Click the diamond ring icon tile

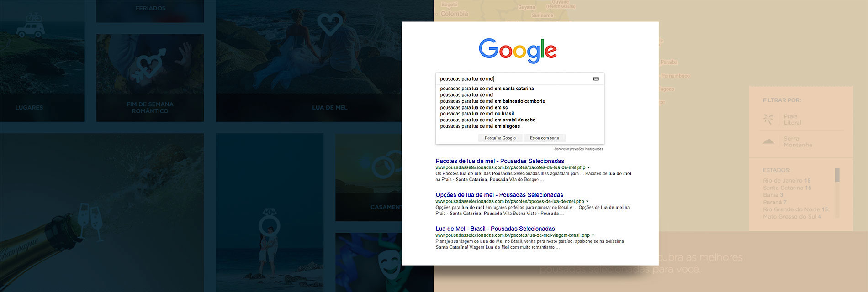(269, 221)
